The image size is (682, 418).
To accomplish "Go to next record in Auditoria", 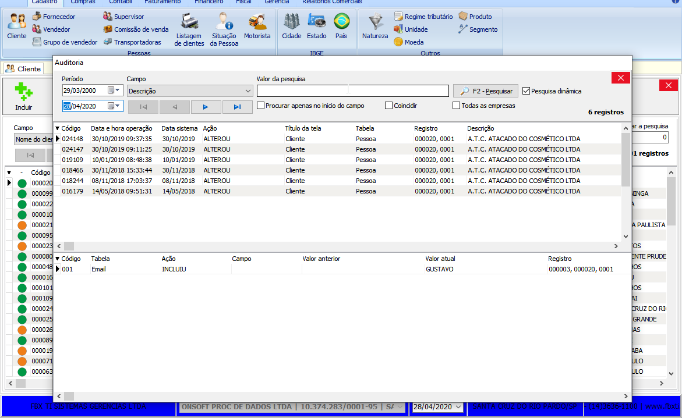I will click(x=206, y=107).
